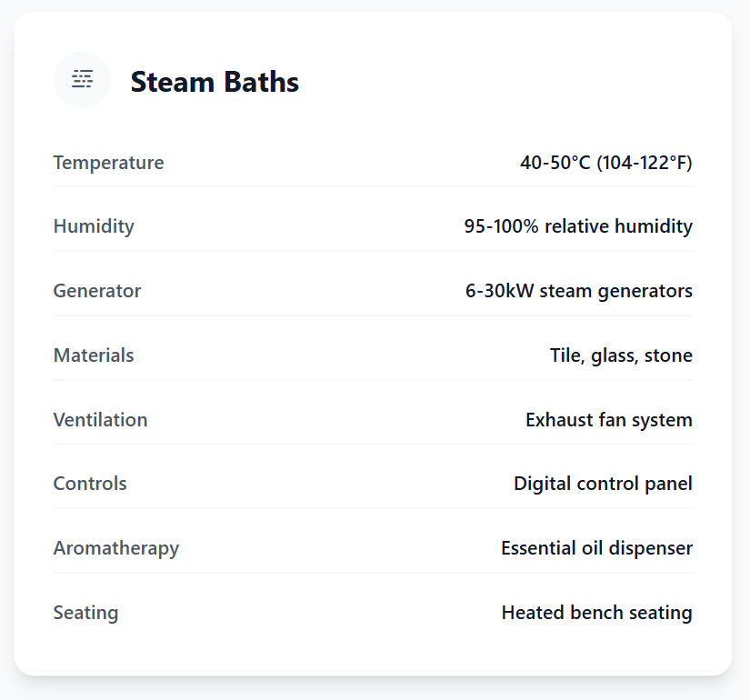Click the Steam Baths heading
This screenshot has height=700, width=750.
215,82
